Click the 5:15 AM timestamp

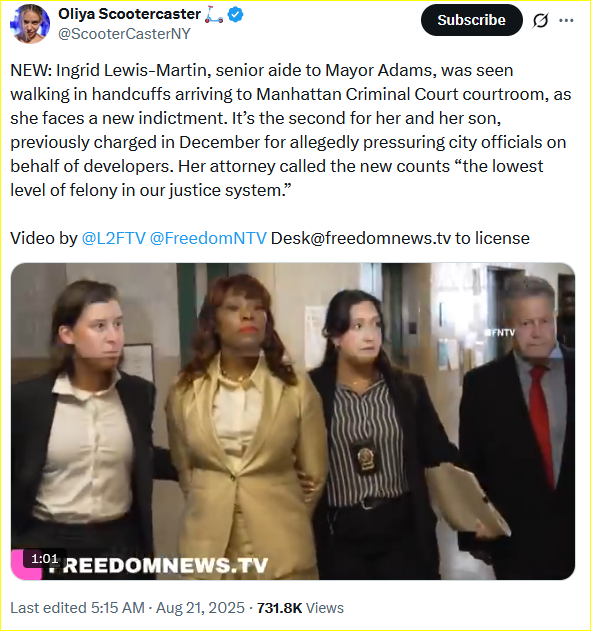(x=117, y=608)
